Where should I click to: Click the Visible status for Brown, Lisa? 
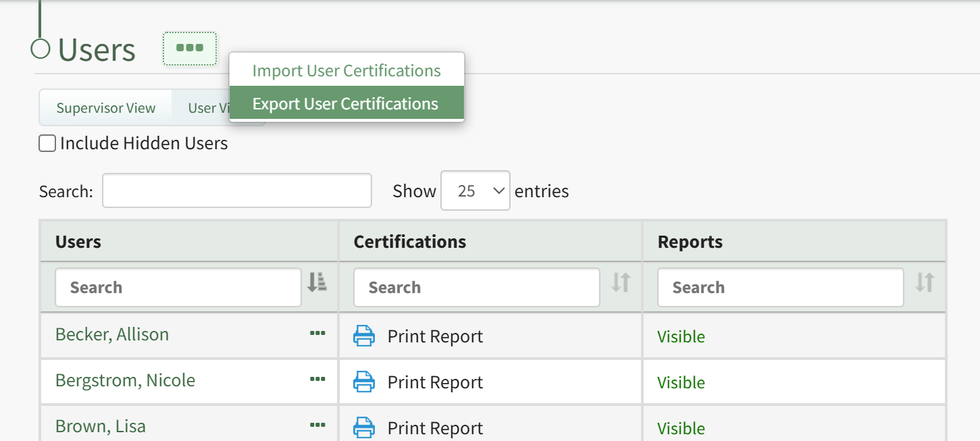coord(681,428)
